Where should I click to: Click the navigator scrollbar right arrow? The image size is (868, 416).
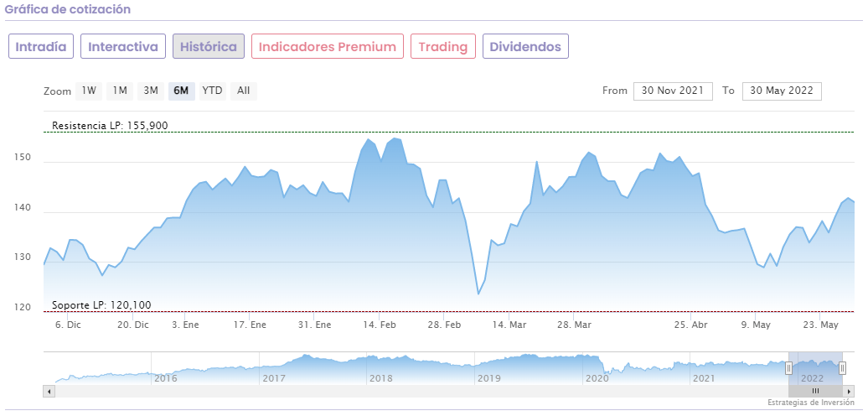click(850, 391)
